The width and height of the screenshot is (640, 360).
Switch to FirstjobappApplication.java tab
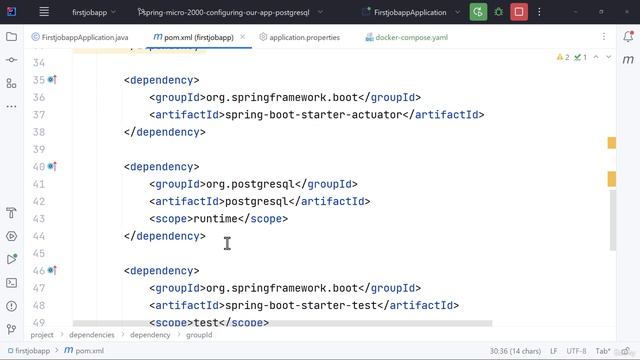pyautogui.click(x=80, y=37)
